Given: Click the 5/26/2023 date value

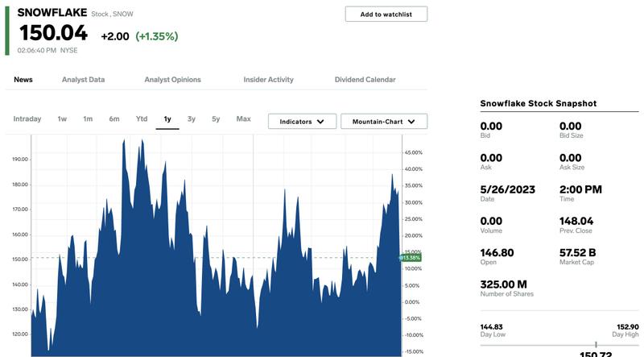Looking at the screenshot, I should [508, 189].
